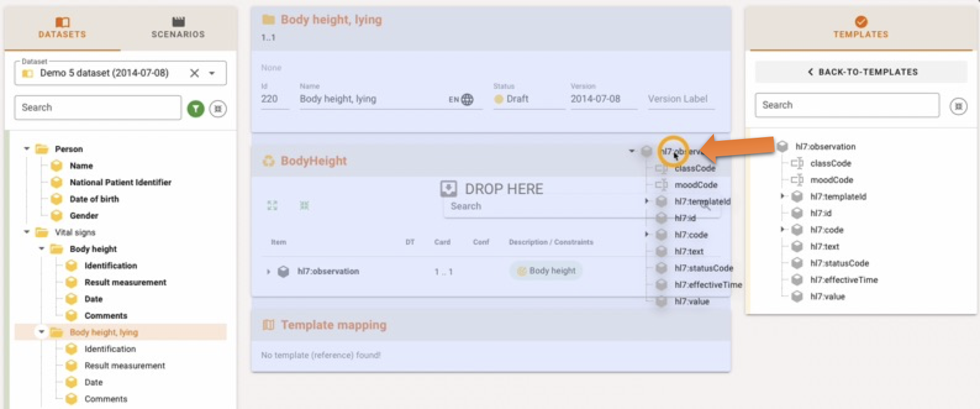Click the hl7:observation cube icon in table row
Screen dimensions: 980x409
pyautogui.click(x=283, y=271)
